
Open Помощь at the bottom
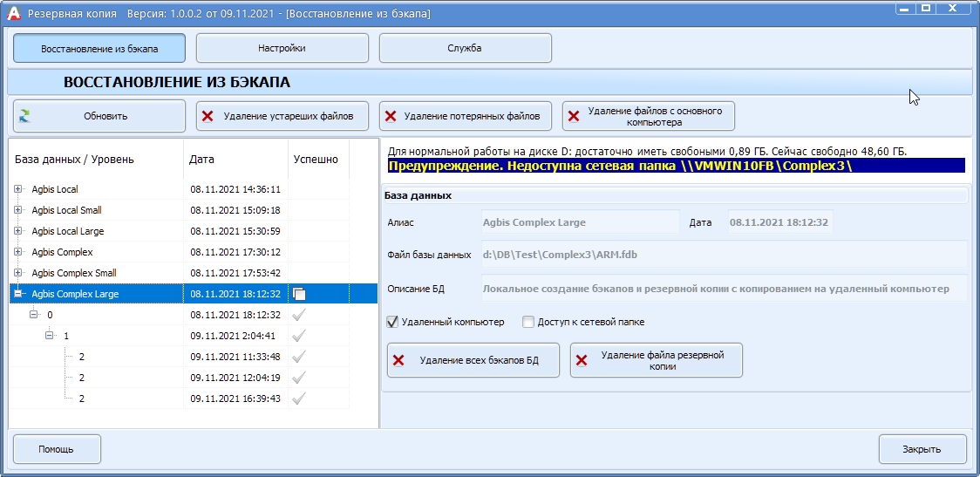(57, 449)
